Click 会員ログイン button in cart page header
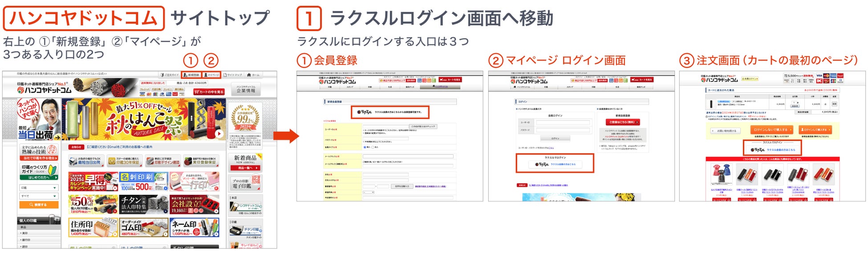 (750, 79)
